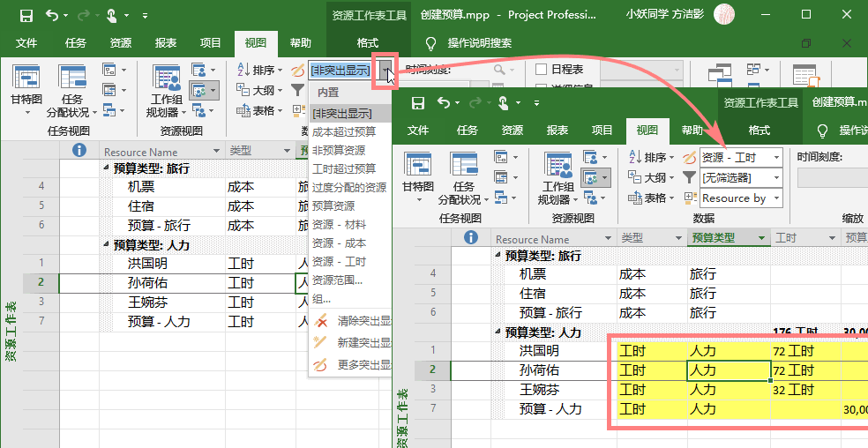Click sort A-Z button in front window
The width and height of the screenshot is (868, 448).
pyautogui.click(x=652, y=157)
